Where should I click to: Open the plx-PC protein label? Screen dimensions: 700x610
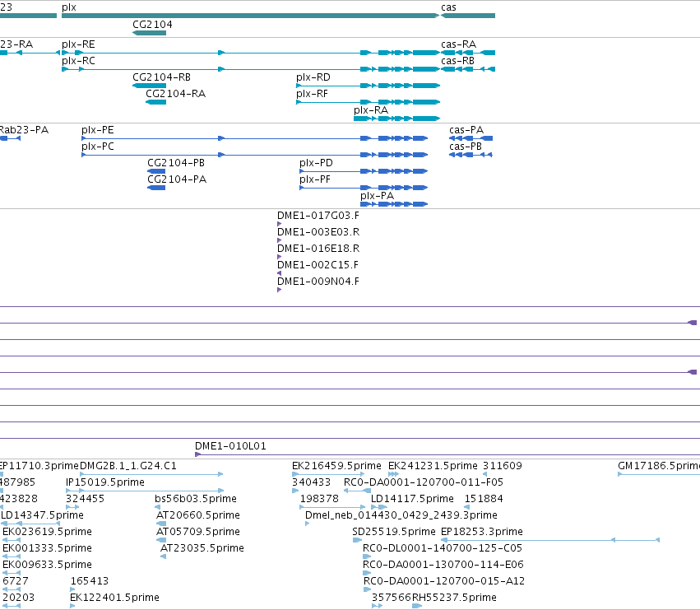click(98, 147)
